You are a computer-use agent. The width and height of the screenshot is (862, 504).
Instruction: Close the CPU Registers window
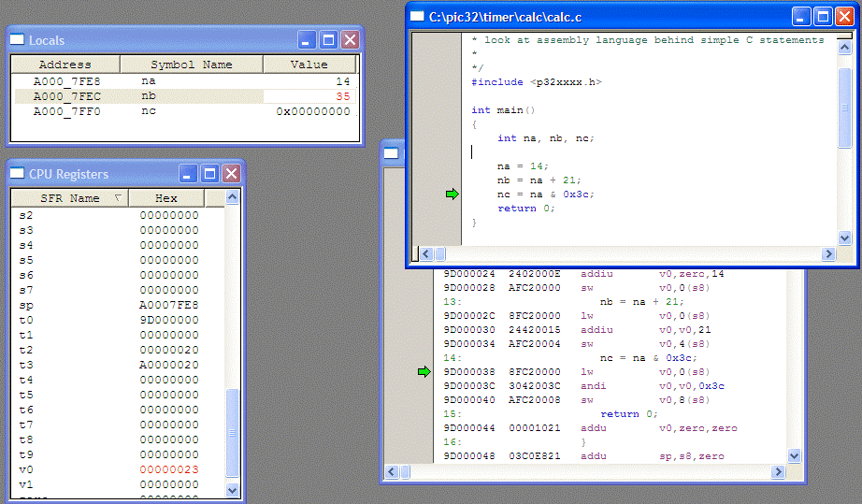(231, 174)
